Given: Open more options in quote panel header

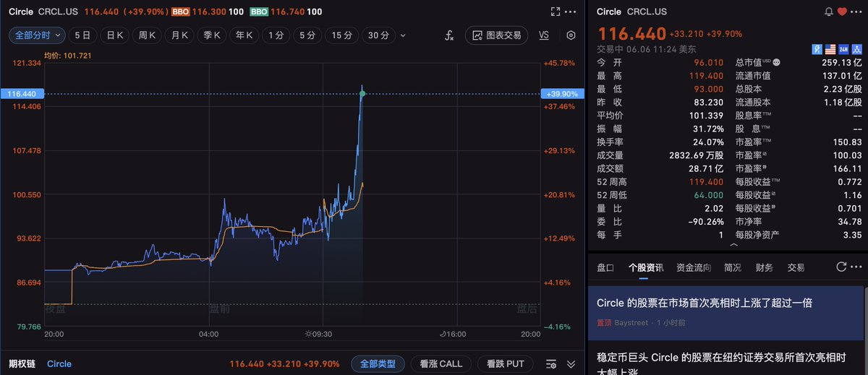Looking at the screenshot, I should [856, 12].
